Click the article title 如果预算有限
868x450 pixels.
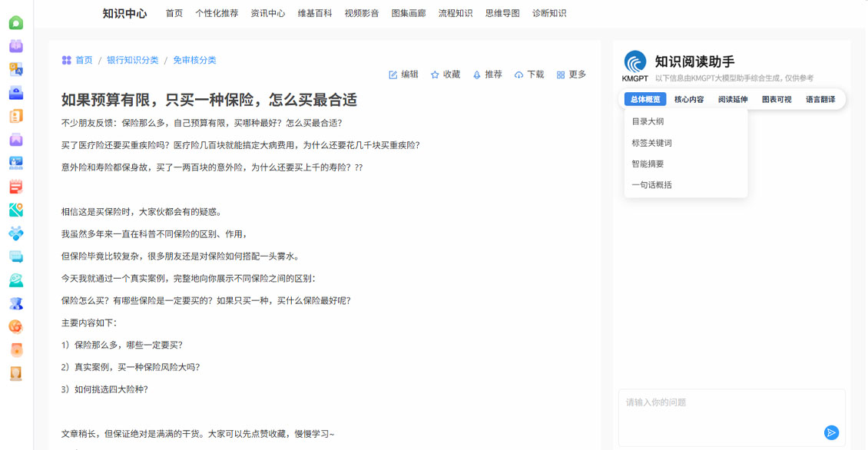point(209,100)
